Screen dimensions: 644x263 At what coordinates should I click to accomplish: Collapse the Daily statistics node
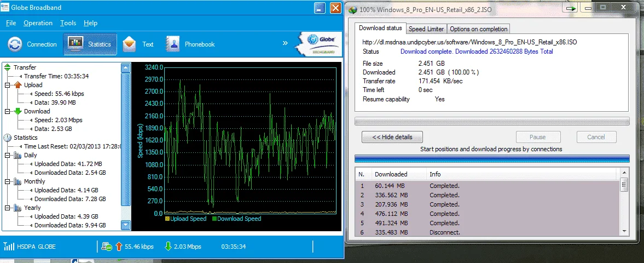pyautogui.click(x=8, y=155)
